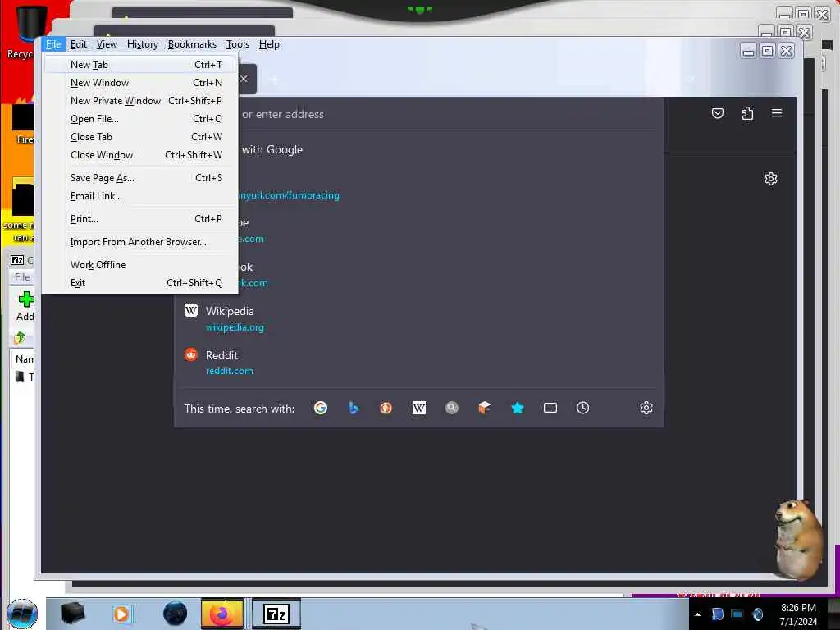Search in Bookmarks via star icon
The height and width of the screenshot is (630, 840).
click(x=518, y=409)
